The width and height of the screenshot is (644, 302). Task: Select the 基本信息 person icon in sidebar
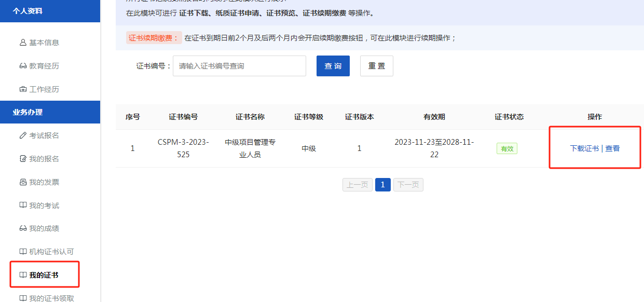(22, 44)
